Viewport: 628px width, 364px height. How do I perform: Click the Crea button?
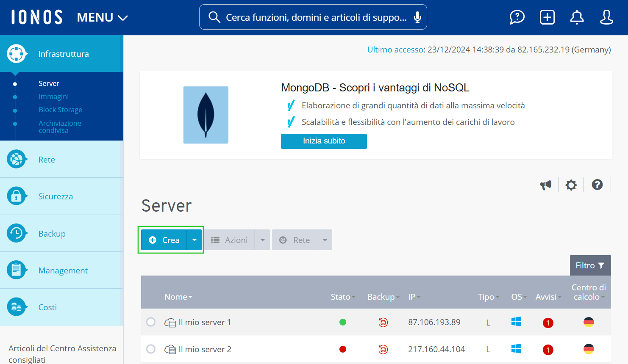[x=164, y=240]
